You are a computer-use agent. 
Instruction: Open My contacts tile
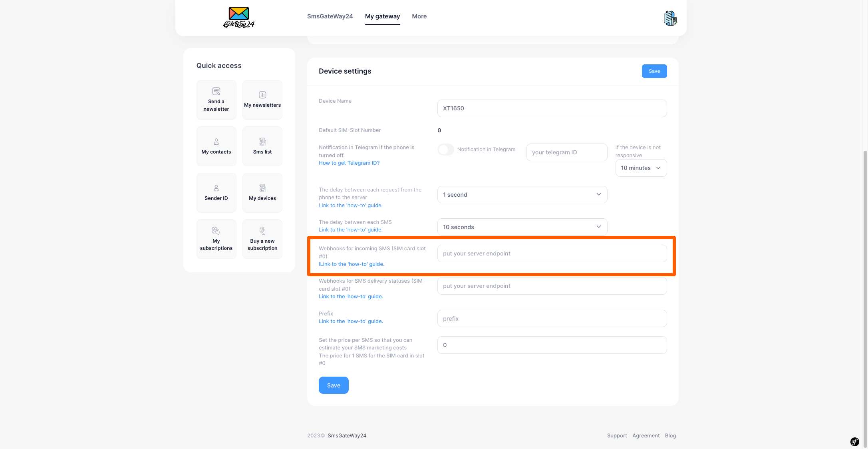coord(216,146)
